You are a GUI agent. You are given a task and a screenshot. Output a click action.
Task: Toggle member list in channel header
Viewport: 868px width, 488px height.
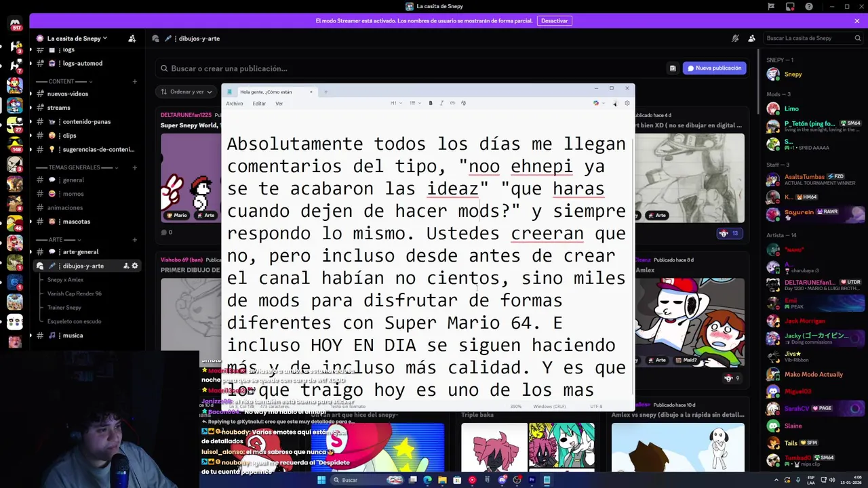[751, 39]
